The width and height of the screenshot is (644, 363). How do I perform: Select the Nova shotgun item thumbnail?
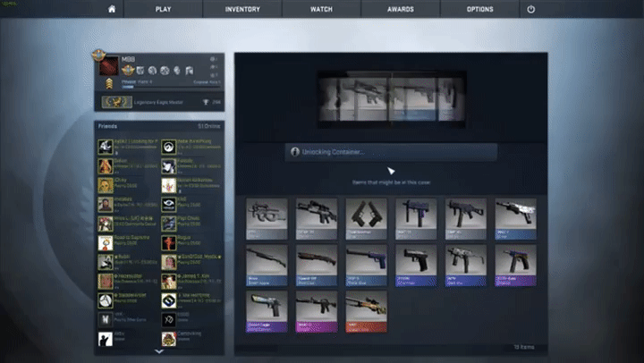pos(267,266)
